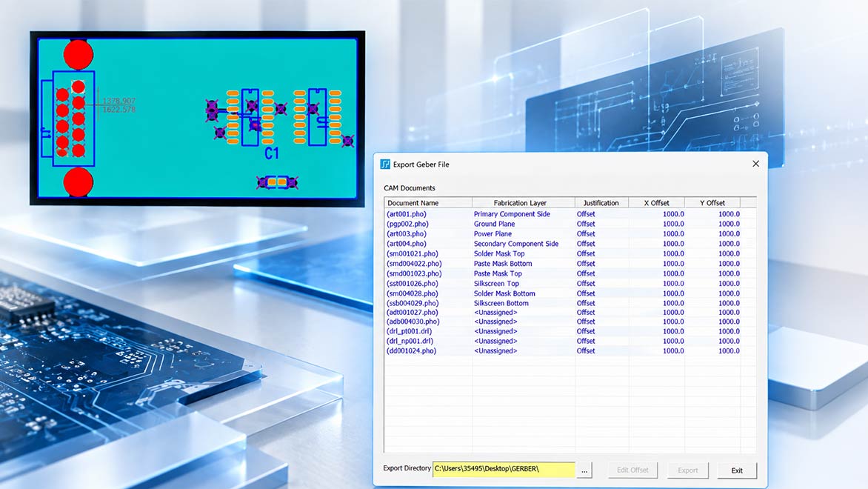
Task: Click the C1 component label on PCB
Action: (x=271, y=153)
